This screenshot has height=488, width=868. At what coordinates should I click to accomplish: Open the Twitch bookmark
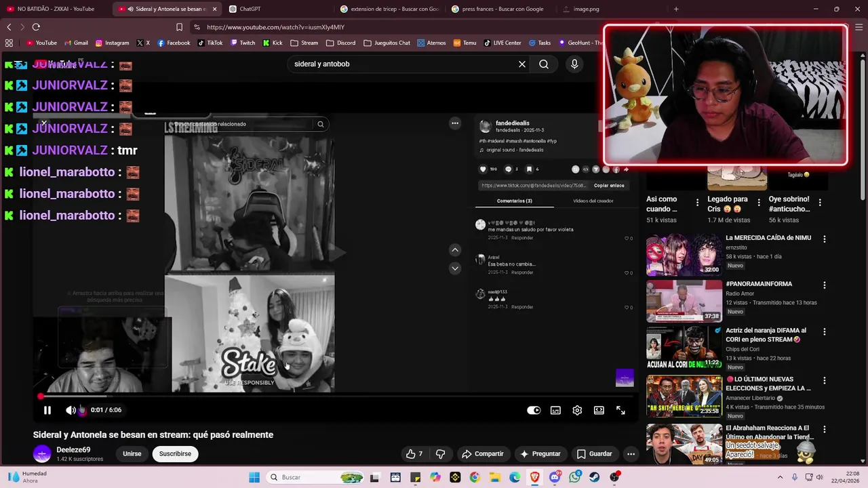click(x=243, y=43)
